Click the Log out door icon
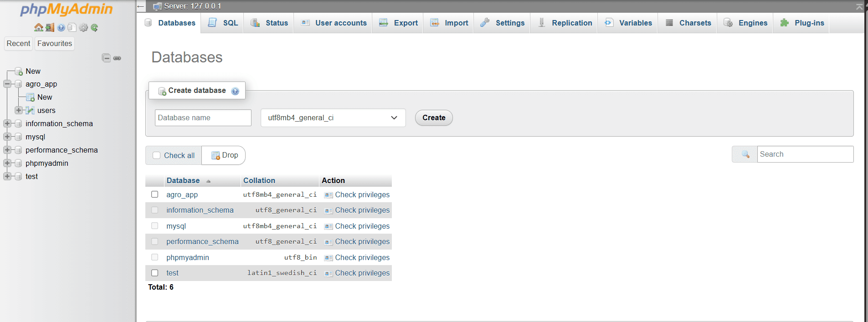868x322 pixels. coord(50,27)
